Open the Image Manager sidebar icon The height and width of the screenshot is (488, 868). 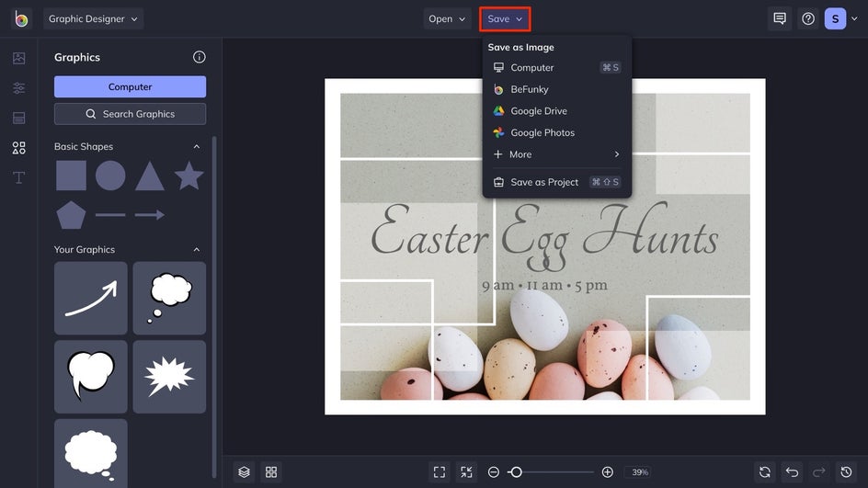(x=18, y=59)
